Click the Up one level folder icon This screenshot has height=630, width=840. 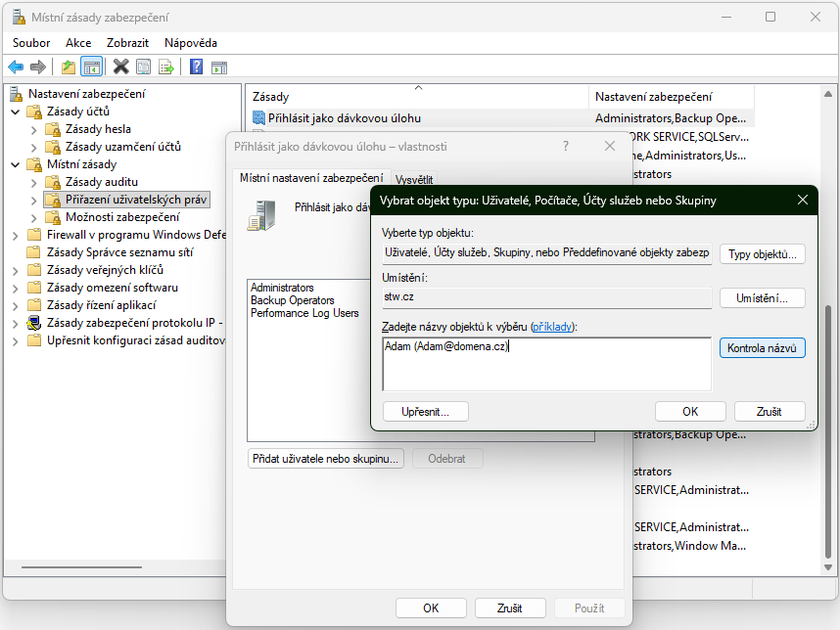click(69, 67)
